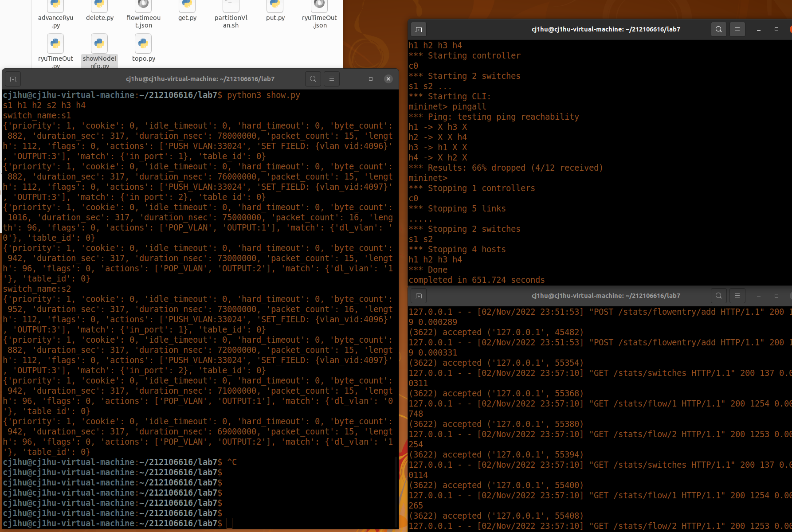Click the 'python3 show.py' command text
Image resolution: width=792 pixels, height=532 pixels.
click(x=264, y=95)
